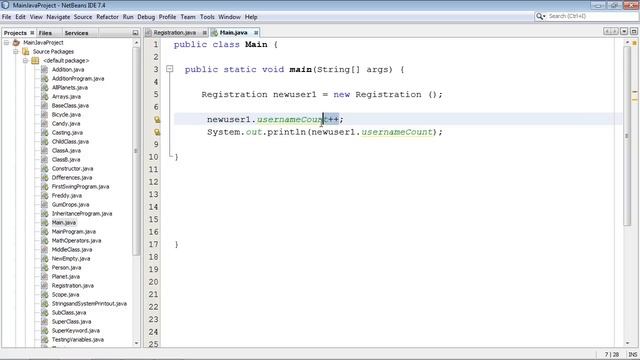Select FirstSwingProgram.java file
Image resolution: width=640 pixels, height=360 pixels.
click(80, 186)
